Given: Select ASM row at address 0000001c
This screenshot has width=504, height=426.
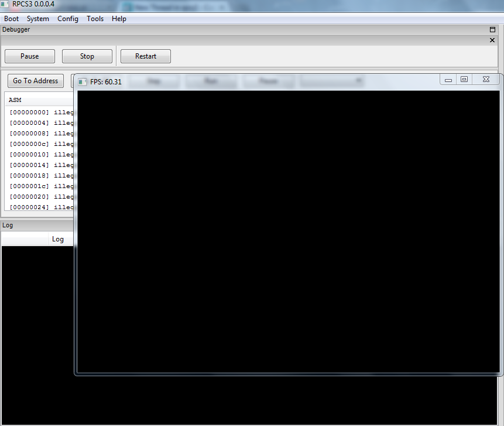Looking at the screenshot, I should (41, 186).
